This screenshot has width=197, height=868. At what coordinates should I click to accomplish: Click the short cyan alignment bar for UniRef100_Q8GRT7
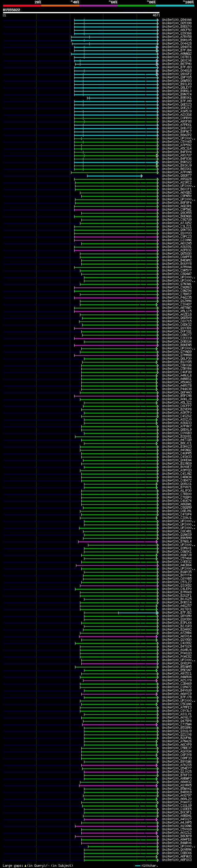click(115, 176)
